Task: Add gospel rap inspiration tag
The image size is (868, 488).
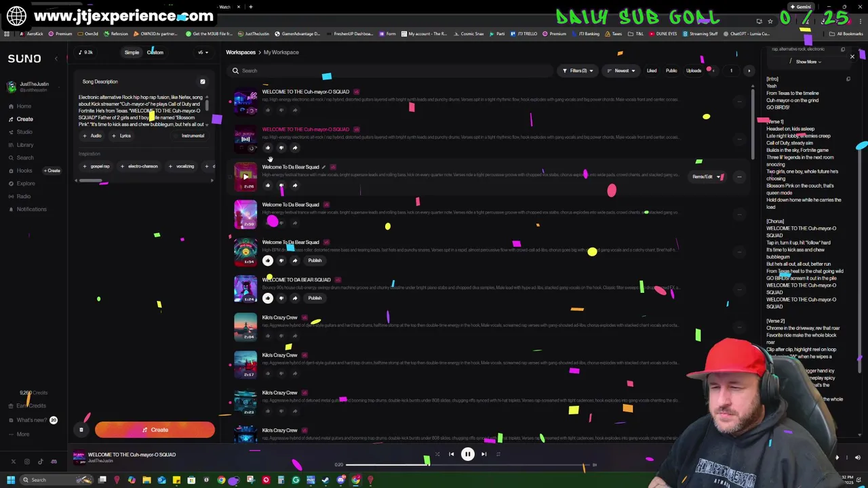Action: 96,166
